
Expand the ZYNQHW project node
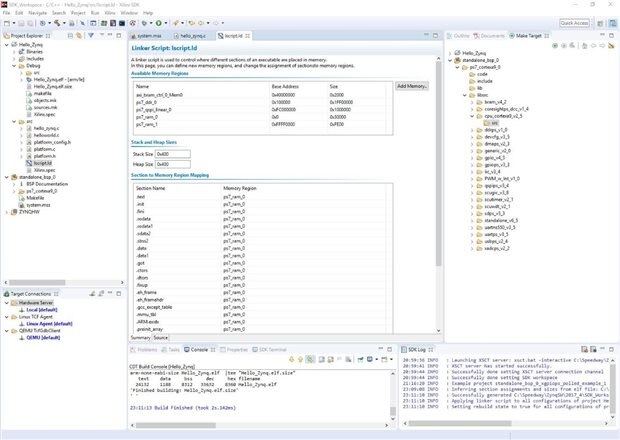(x=5, y=212)
